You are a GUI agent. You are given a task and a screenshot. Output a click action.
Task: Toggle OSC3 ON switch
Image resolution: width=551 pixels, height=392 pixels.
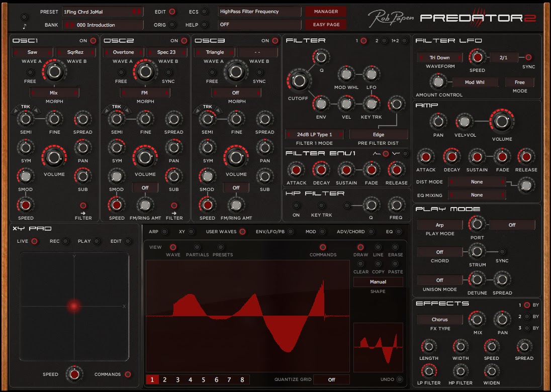pos(275,41)
